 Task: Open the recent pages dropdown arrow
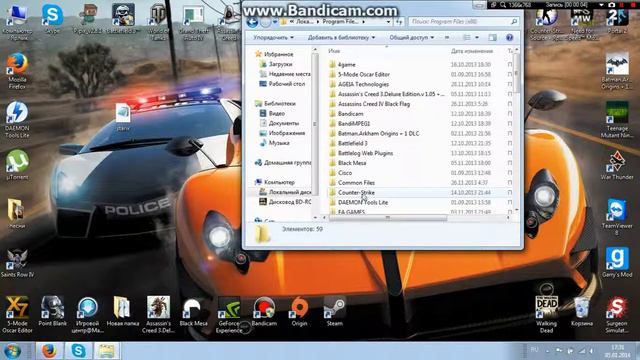click(x=275, y=22)
